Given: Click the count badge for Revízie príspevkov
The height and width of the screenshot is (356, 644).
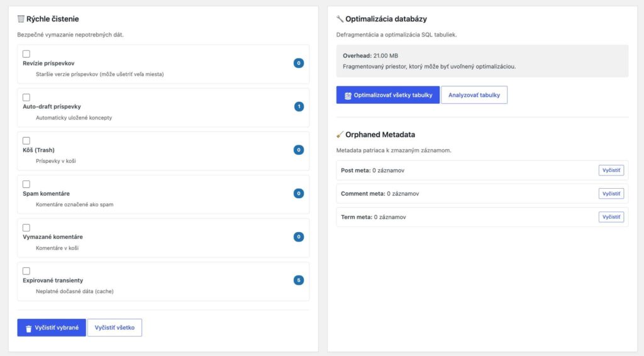Looking at the screenshot, I should [x=299, y=64].
